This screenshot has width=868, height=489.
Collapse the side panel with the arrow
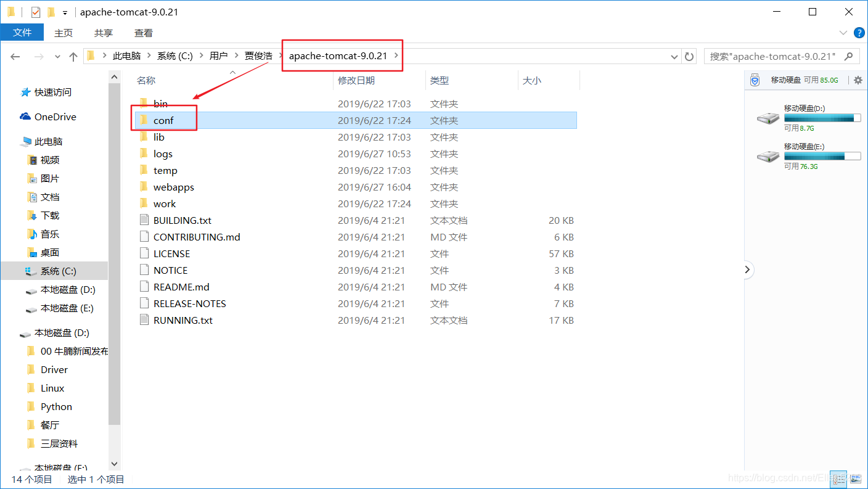(x=747, y=269)
